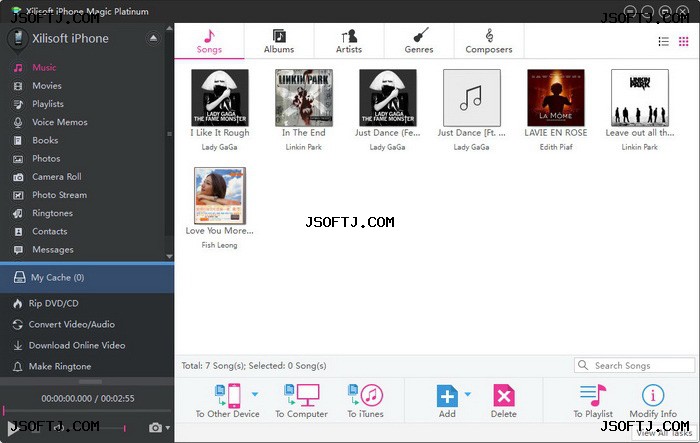This screenshot has height=443, width=700.
Task: Select Love You More... Fish Leong cover
Action: pos(220,196)
